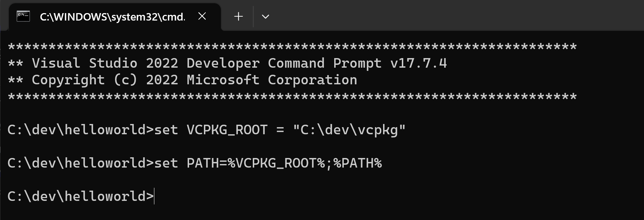644x220 pixels.
Task: Click the Visual Studio 2022 banner line
Action: click(227, 63)
